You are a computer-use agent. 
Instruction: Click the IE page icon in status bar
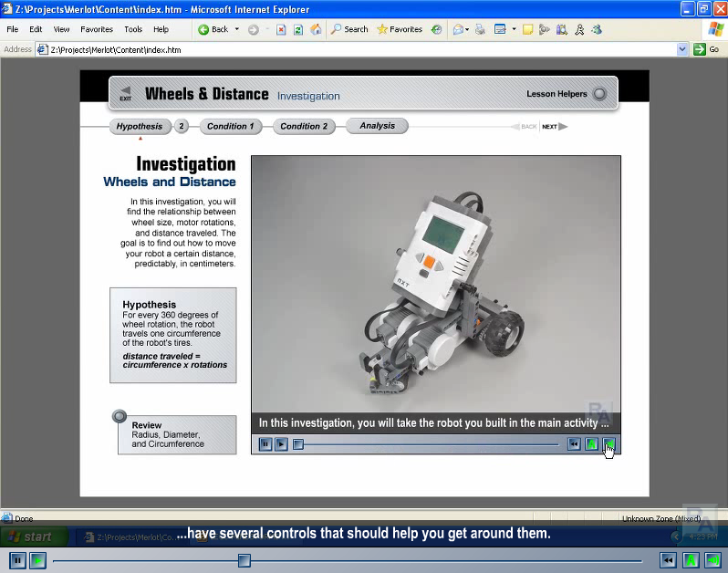point(6,517)
